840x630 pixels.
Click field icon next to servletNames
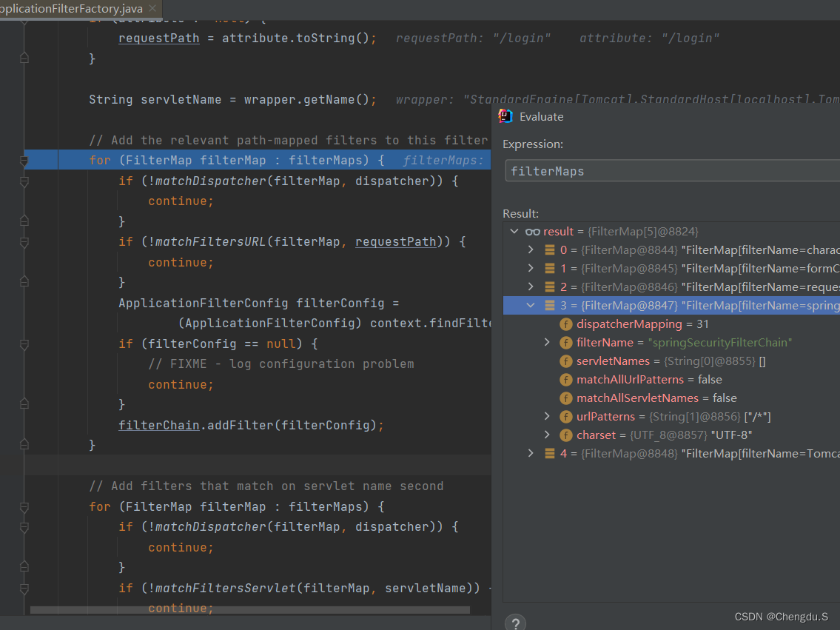(x=566, y=361)
